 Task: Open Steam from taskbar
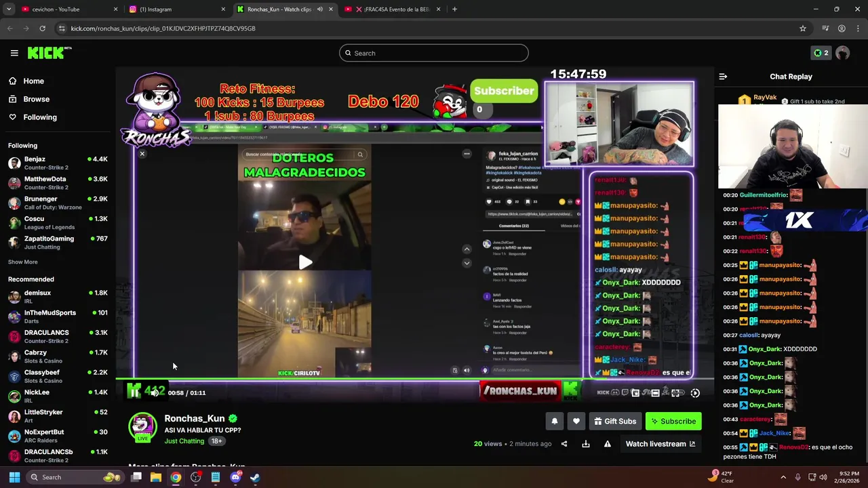point(255,477)
